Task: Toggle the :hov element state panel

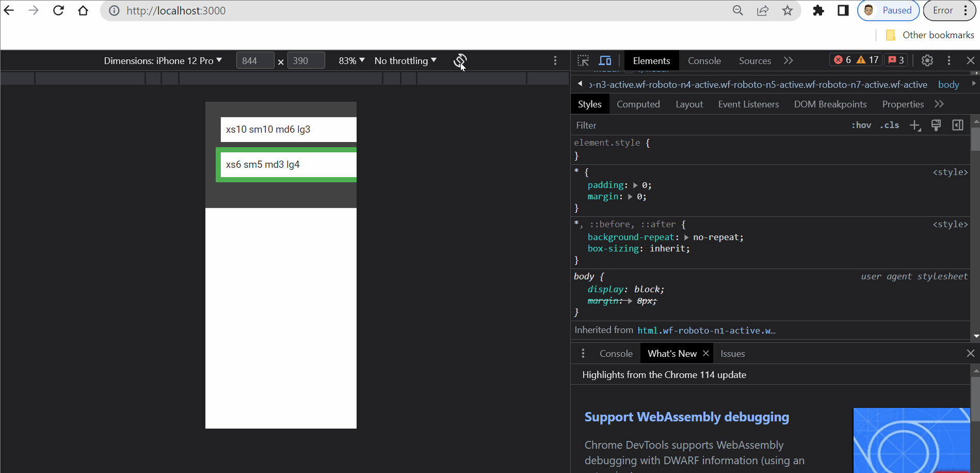Action: point(861,125)
